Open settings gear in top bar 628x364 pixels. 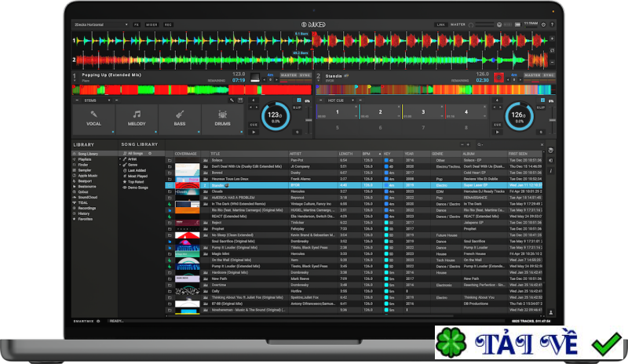(x=543, y=25)
